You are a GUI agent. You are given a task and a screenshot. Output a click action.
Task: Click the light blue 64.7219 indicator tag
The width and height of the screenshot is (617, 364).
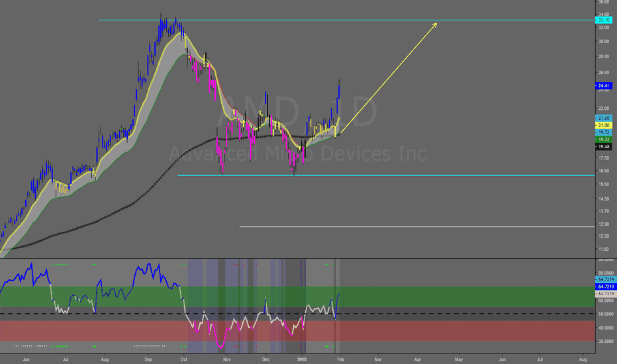pos(606,279)
